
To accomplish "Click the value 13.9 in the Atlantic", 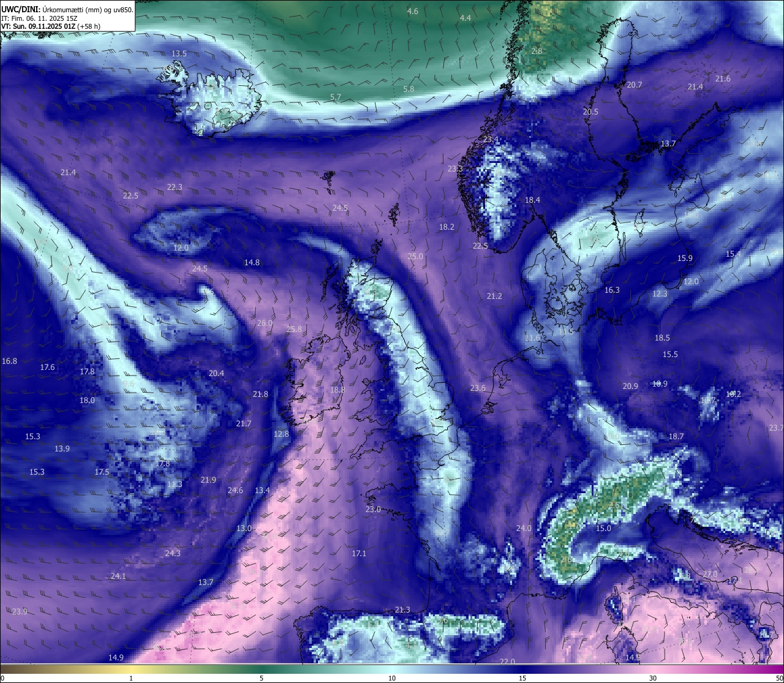I will coord(62,449).
